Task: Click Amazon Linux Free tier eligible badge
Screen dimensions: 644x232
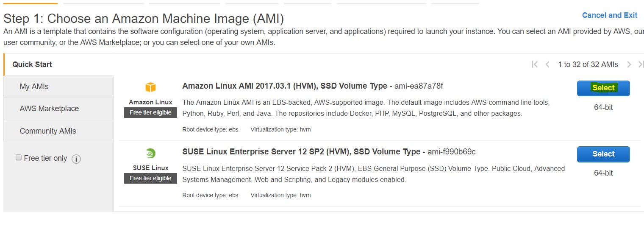Action: pyautogui.click(x=150, y=112)
